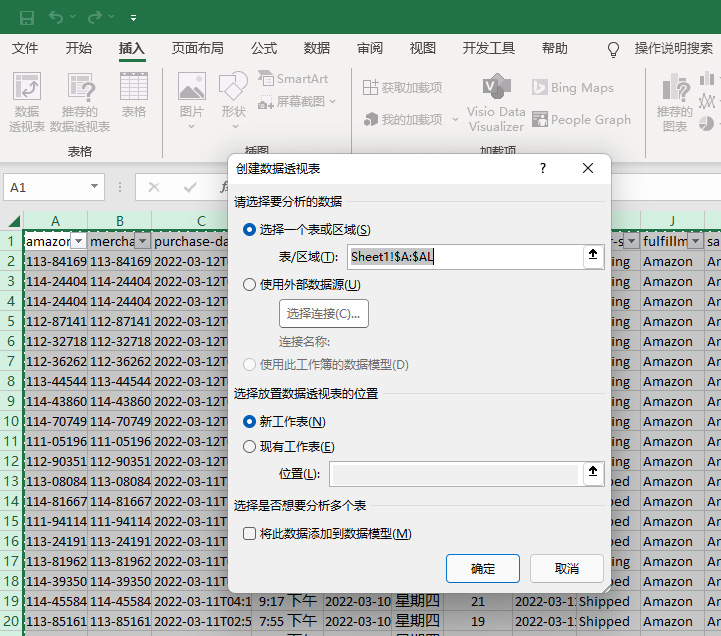Click cell containing 9:17 下午
This screenshot has width=721, height=636.
click(288, 601)
